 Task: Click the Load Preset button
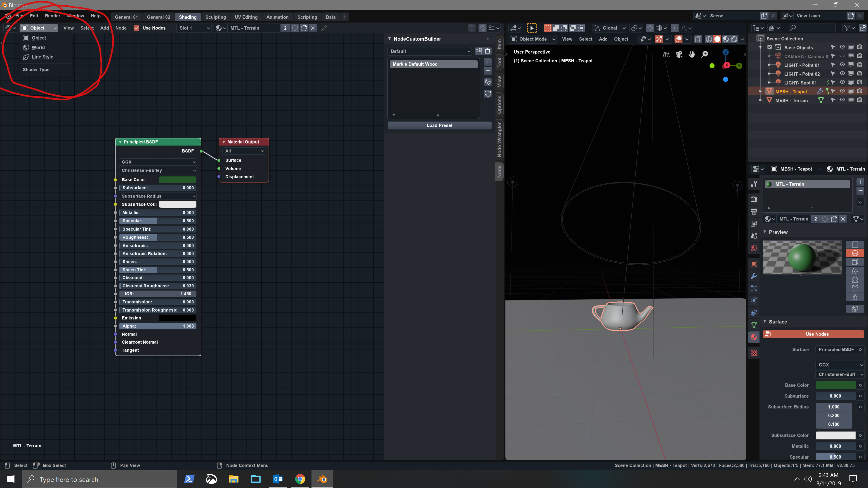coord(439,125)
